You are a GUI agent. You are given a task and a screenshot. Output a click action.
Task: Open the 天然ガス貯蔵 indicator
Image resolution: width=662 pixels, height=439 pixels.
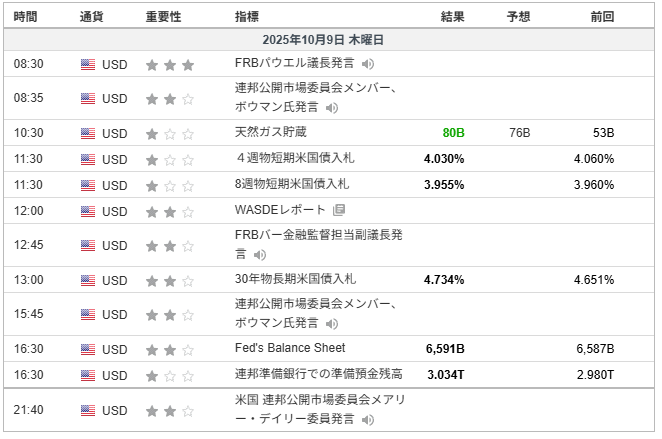(270, 132)
